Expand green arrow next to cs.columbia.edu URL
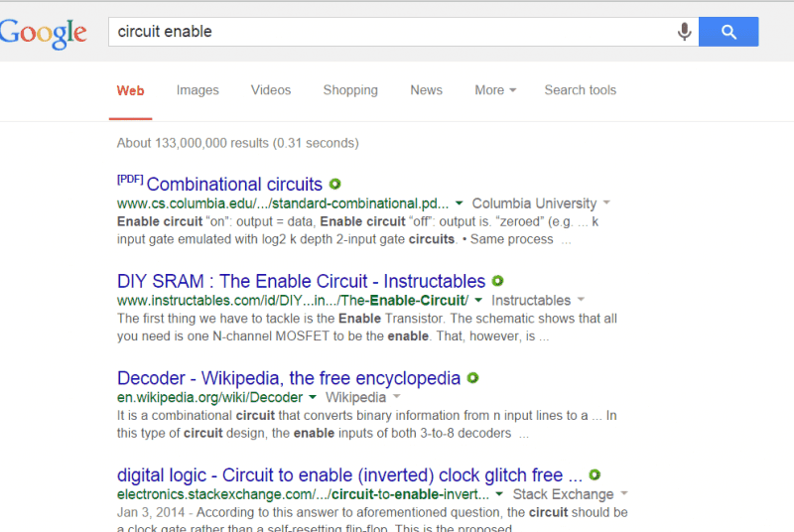This screenshot has height=532, width=794. point(460,203)
